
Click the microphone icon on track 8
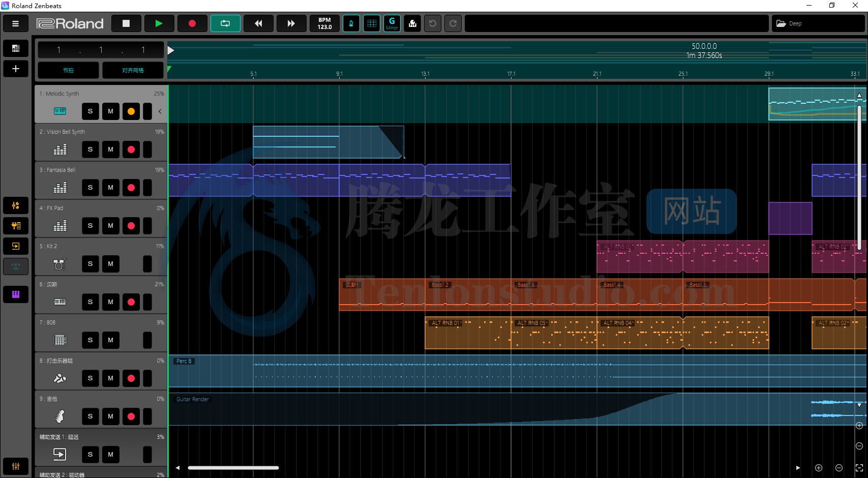(60, 378)
